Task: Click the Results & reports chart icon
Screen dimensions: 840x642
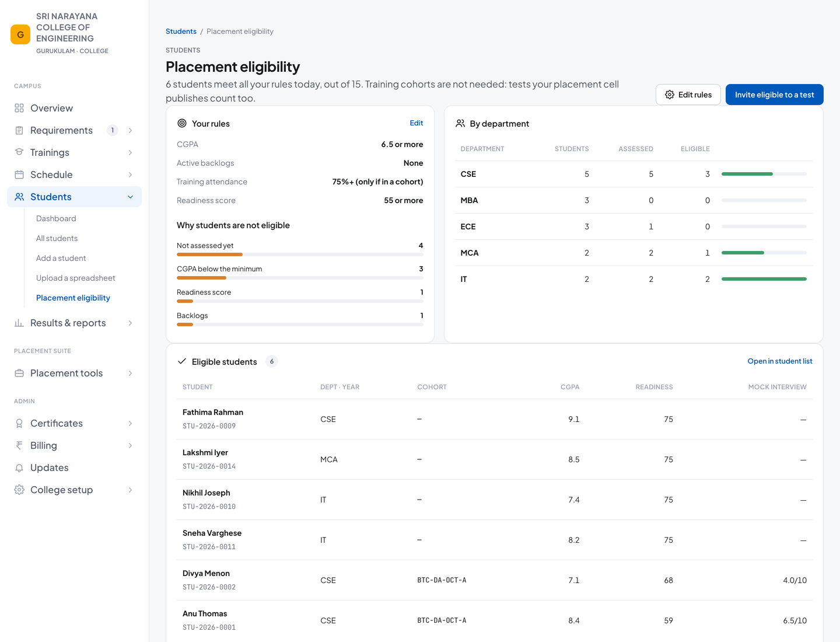Action: click(19, 323)
